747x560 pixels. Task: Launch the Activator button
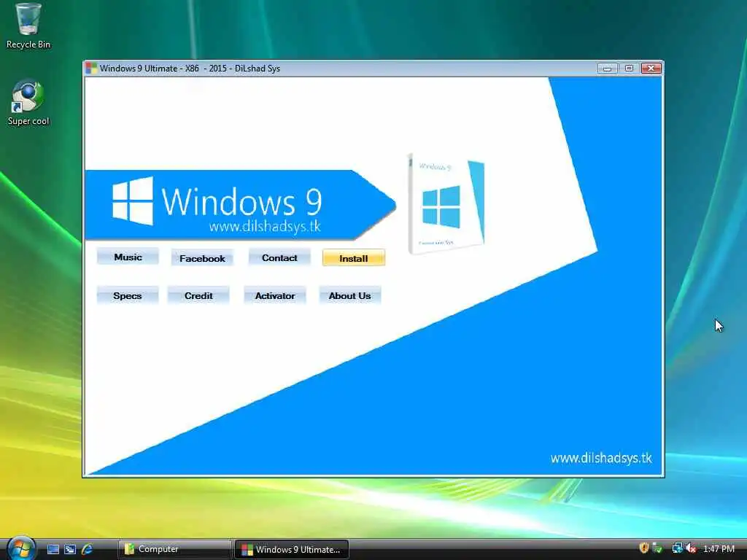tap(275, 295)
